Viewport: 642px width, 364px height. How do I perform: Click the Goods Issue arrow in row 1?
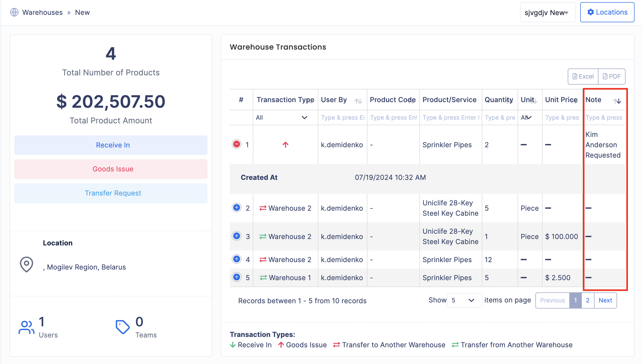[285, 145]
